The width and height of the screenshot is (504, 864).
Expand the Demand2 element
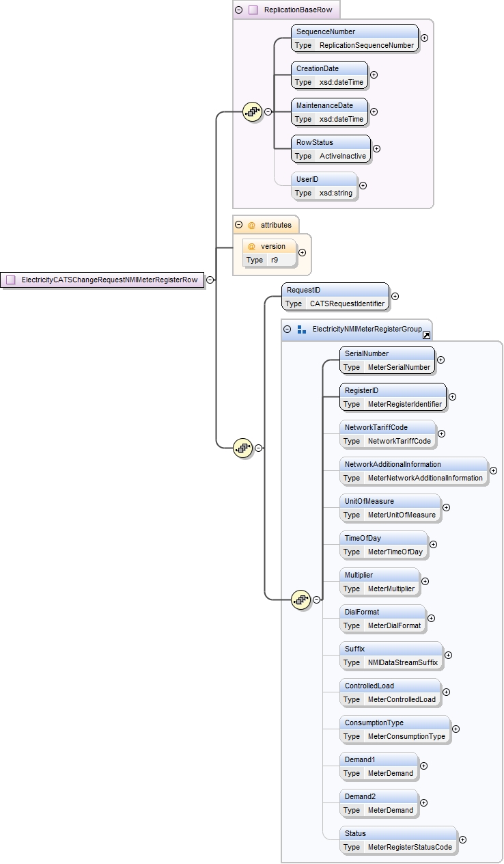point(423,803)
